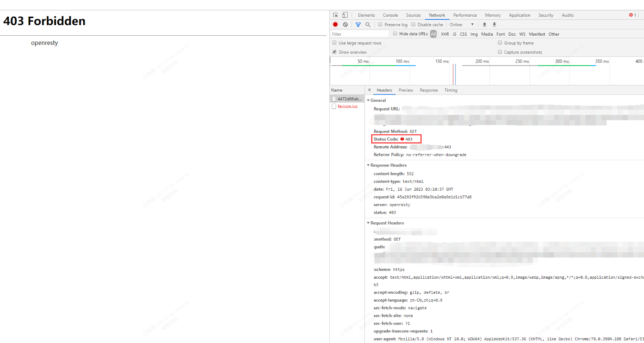Filter requests by WS
Screen dimensions: 644x343
[522, 34]
